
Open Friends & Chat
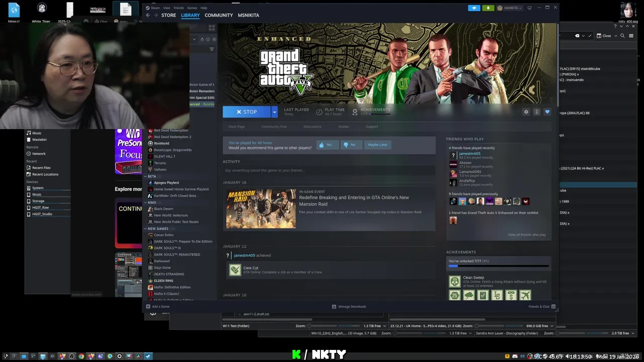point(542,307)
